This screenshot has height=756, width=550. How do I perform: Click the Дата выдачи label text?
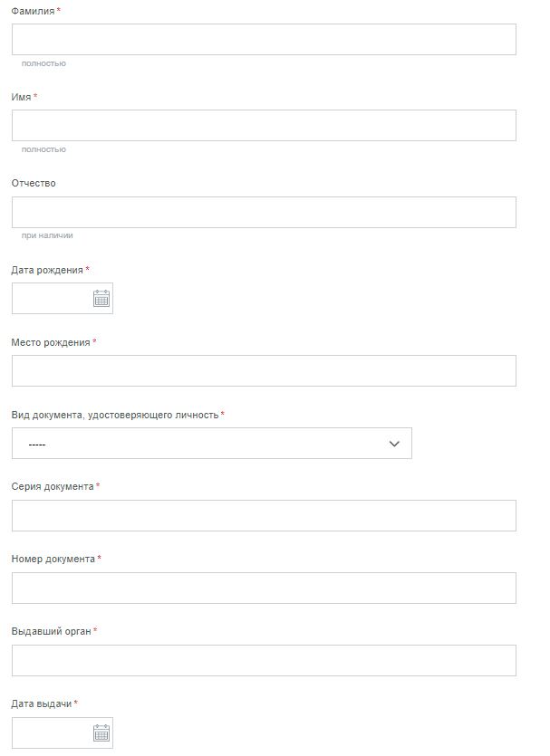[x=42, y=703]
